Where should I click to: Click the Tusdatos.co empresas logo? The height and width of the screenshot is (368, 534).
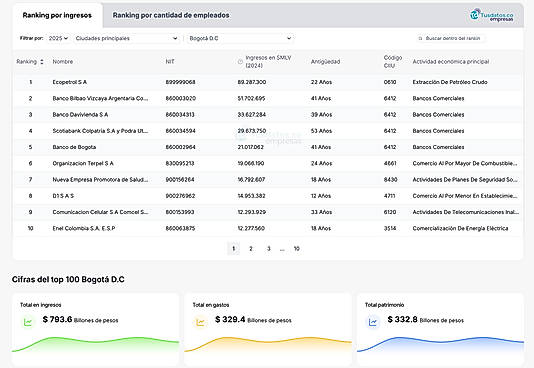click(491, 15)
